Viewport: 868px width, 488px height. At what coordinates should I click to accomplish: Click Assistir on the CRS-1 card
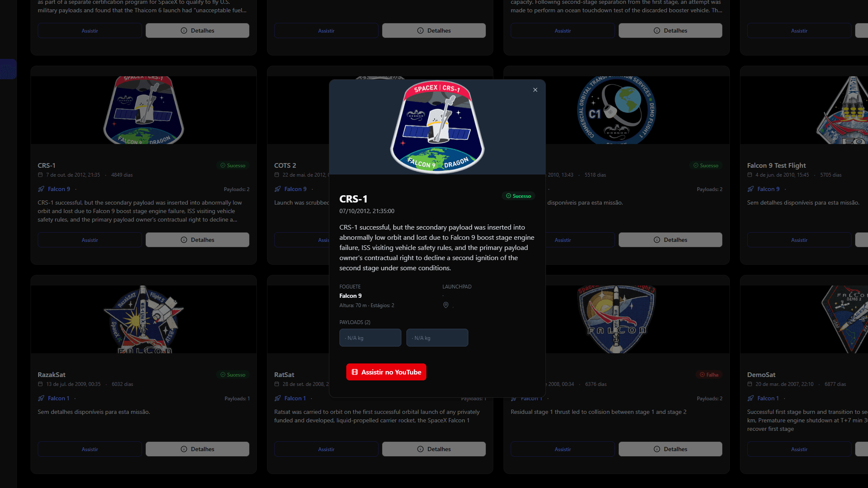[x=89, y=240]
